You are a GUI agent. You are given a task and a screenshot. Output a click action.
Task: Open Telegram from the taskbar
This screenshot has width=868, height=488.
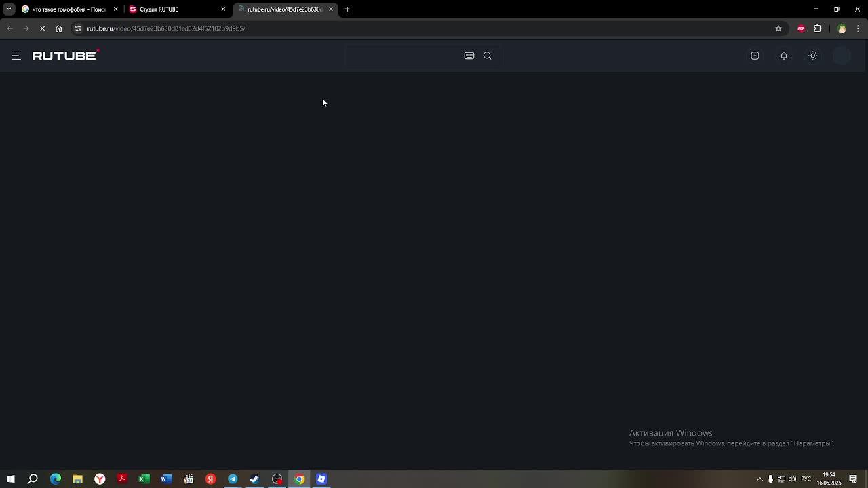[x=233, y=479]
